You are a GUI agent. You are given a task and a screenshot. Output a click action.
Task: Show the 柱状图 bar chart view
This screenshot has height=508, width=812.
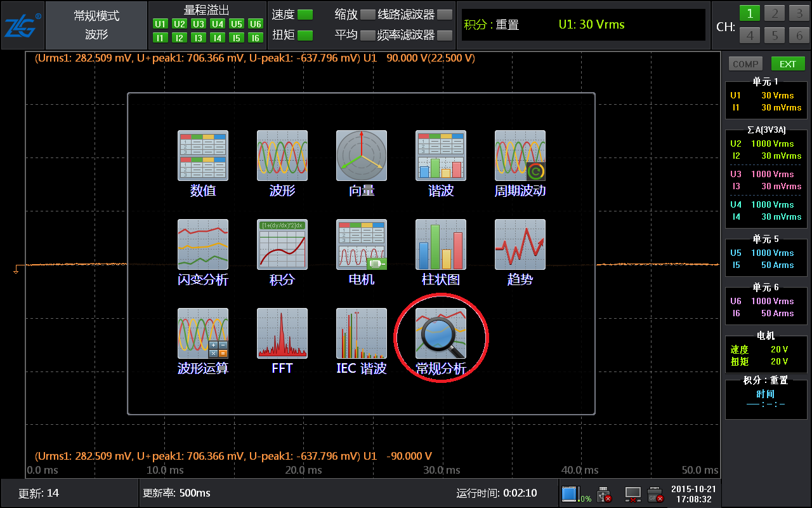[441, 245]
